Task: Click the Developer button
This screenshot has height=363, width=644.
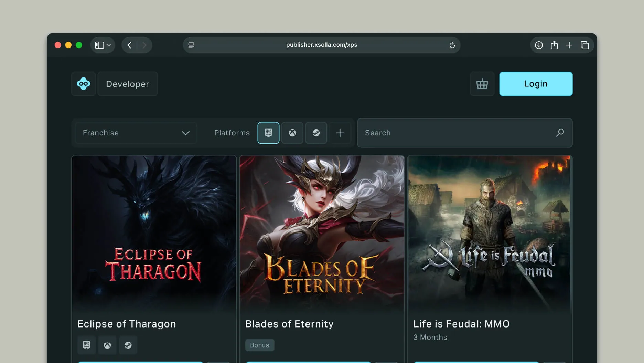Action: click(128, 84)
